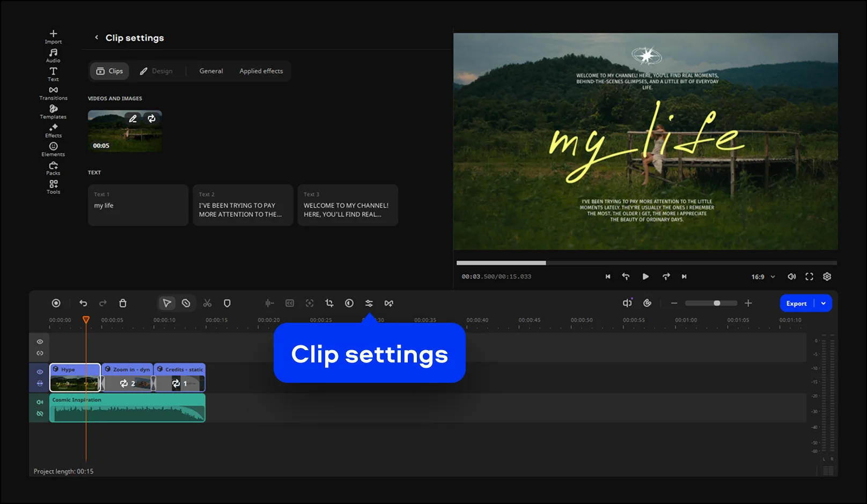Viewport: 867px width, 504px height.
Task: Mute the Cosmic Inspiration audio track
Action: (x=40, y=402)
